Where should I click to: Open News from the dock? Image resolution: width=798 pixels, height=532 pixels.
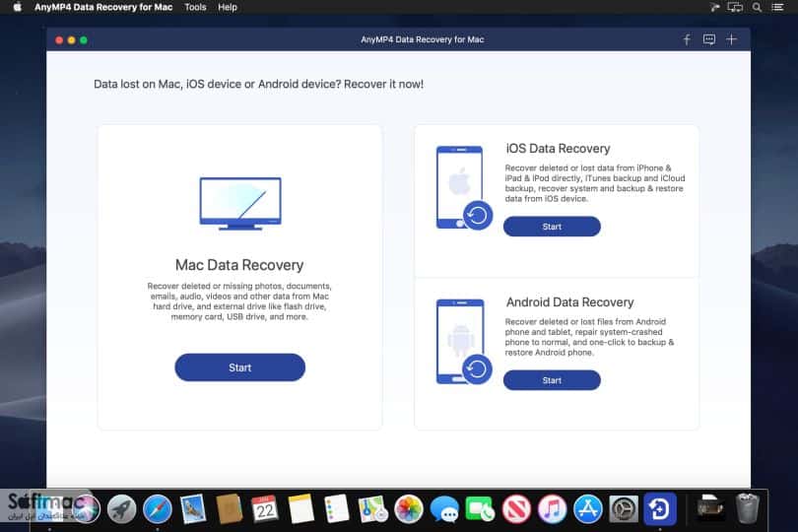[x=516, y=508]
